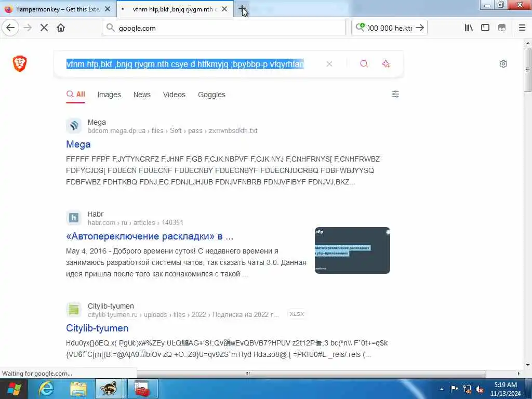Click the habr.com articles breadcrumb
Image resolution: width=532 pixels, height=399 pixels.
(x=136, y=222)
